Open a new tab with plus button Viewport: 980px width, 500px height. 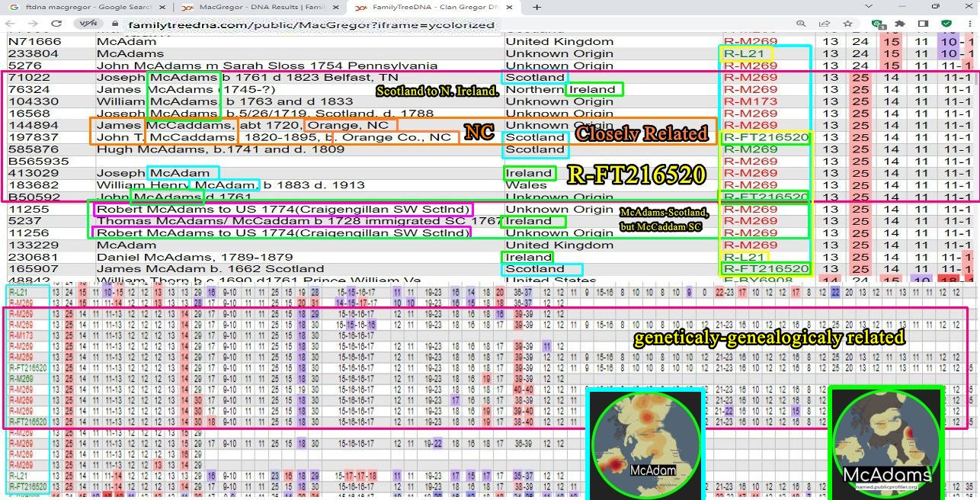pyautogui.click(x=537, y=7)
